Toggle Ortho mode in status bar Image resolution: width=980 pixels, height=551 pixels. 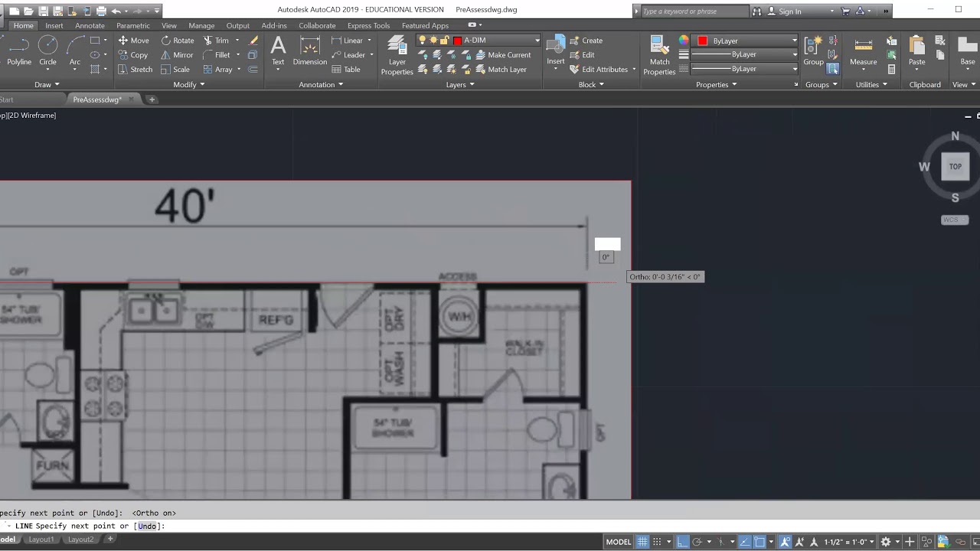683,542
